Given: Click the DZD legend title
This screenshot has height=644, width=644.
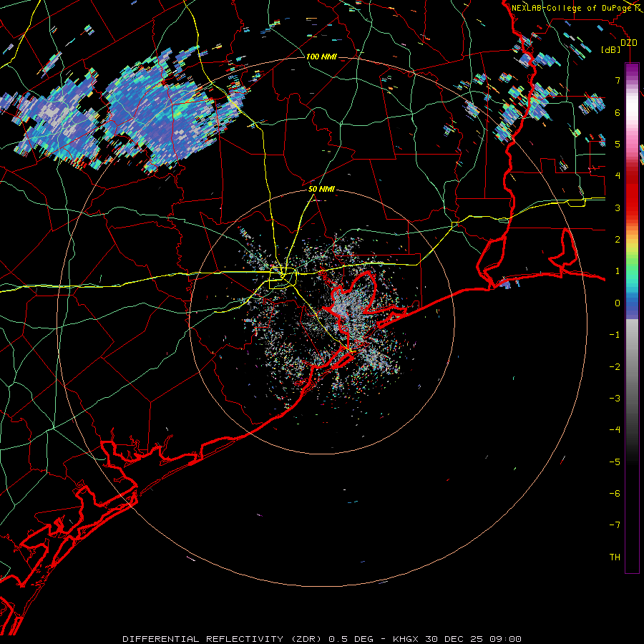Looking at the screenshot, I should point(628,42).
